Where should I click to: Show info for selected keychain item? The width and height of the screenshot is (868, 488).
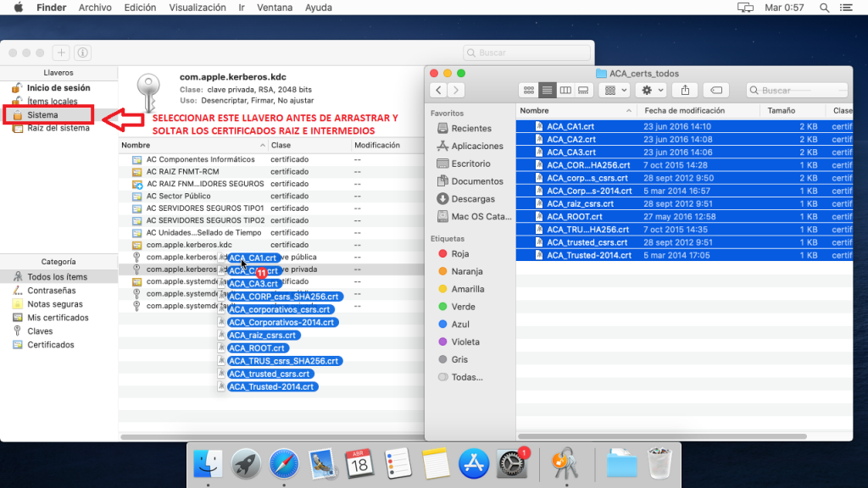point(82,53)
